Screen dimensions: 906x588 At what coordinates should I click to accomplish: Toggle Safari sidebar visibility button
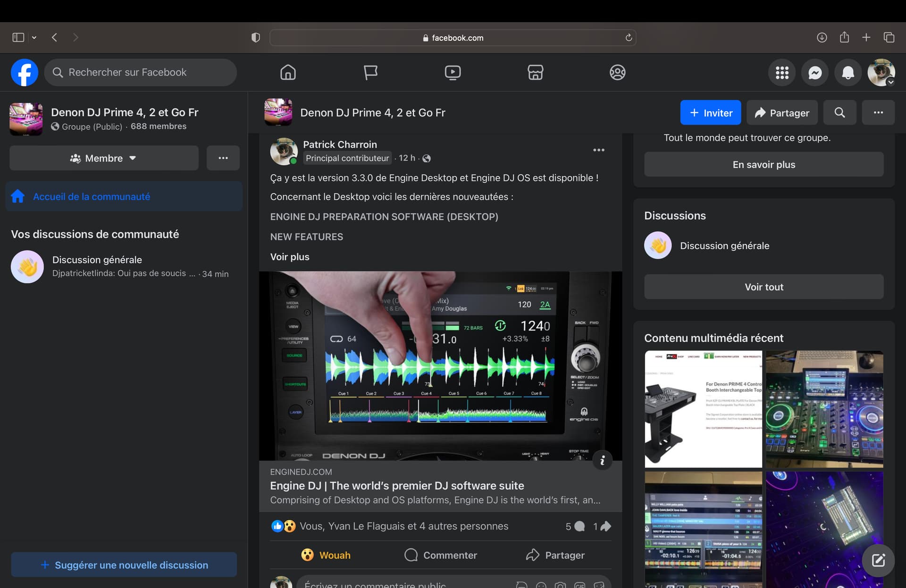tap(18, 37)
